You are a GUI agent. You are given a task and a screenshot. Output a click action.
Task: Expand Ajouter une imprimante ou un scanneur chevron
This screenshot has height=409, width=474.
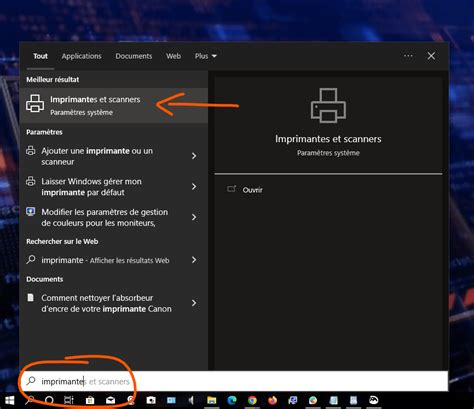194,156
